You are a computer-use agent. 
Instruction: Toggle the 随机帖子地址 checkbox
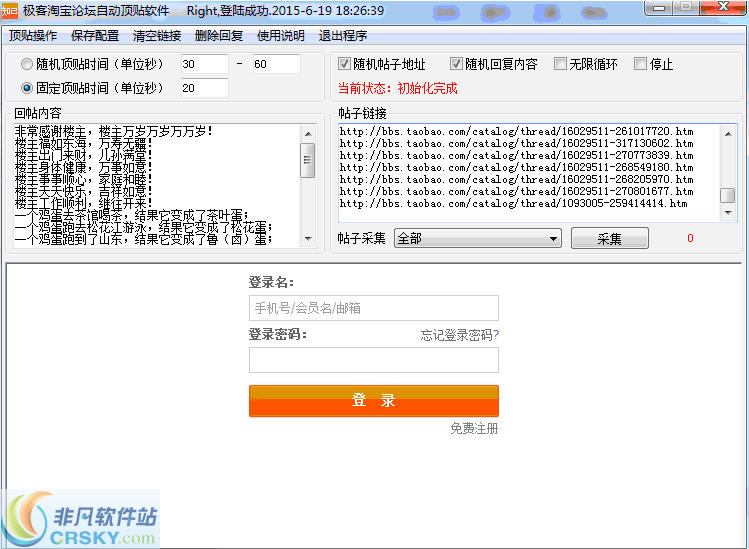coord(344,64)
